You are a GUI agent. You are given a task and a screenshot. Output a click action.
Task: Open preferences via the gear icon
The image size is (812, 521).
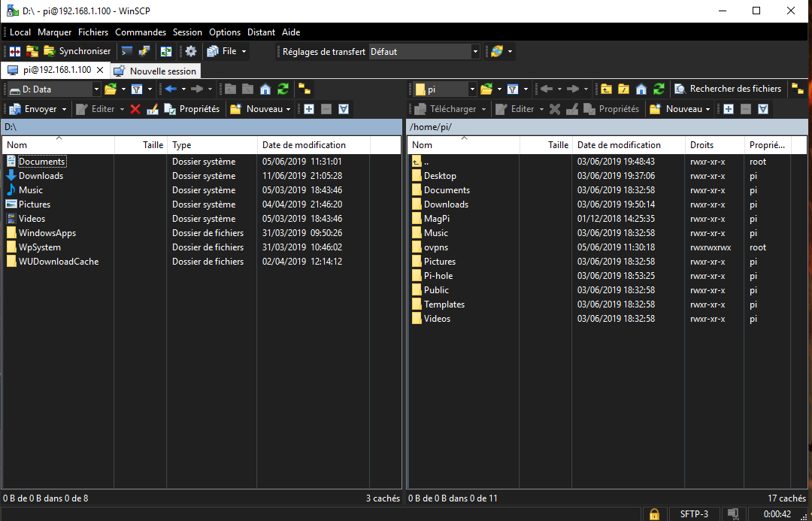coord(191,51)
